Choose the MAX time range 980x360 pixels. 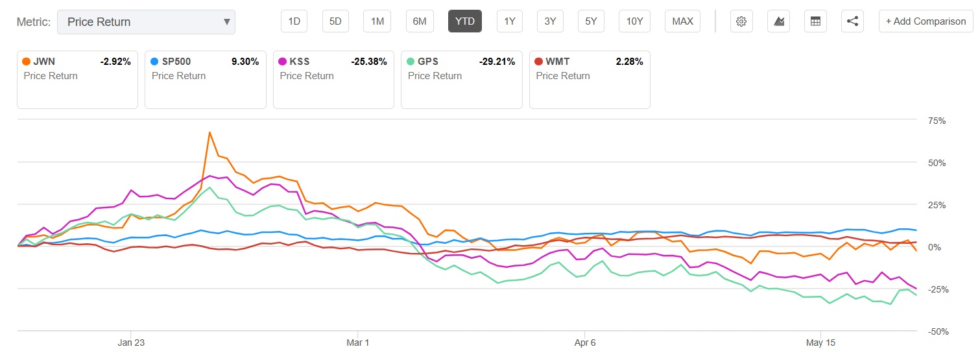coord(682,21)
